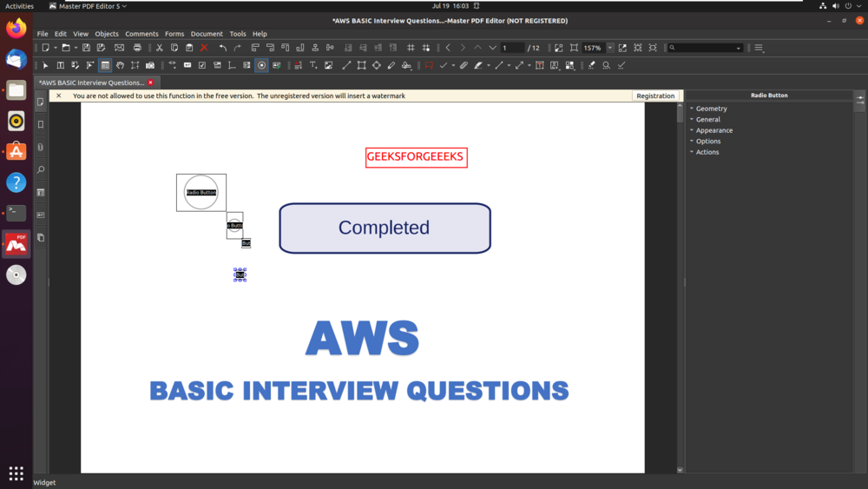Click the Print icon in toolbar

coord(137,48)
